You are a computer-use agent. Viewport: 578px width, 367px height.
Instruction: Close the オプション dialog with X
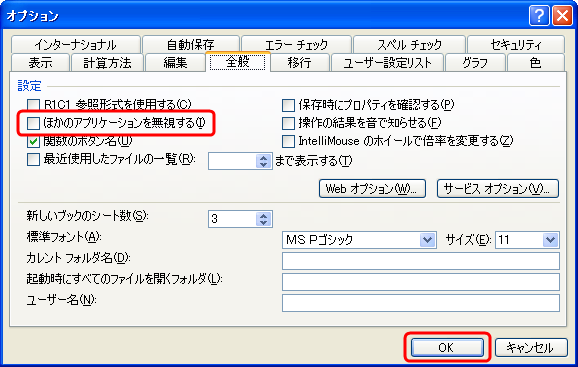562,16
